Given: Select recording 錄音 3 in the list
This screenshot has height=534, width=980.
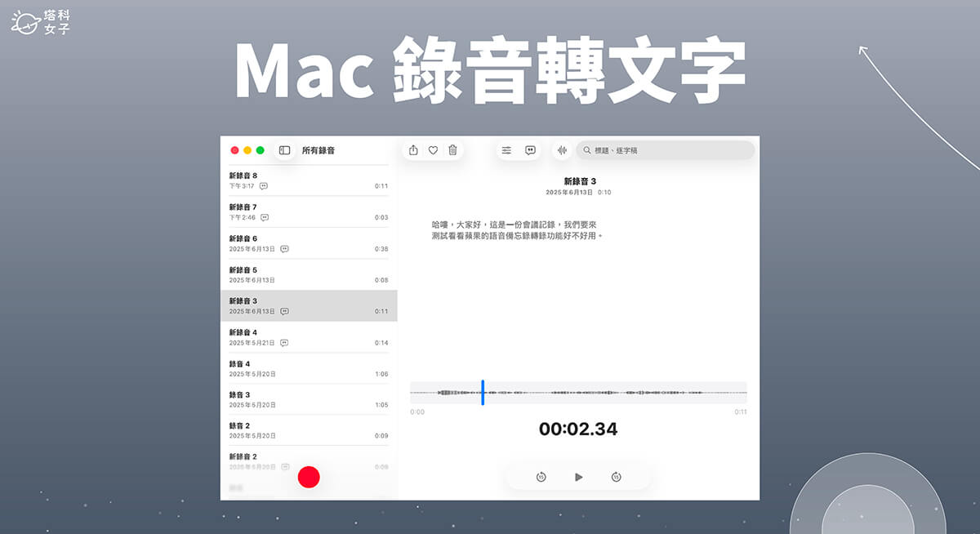Looking at the screenshot, I should pos(309,399).
